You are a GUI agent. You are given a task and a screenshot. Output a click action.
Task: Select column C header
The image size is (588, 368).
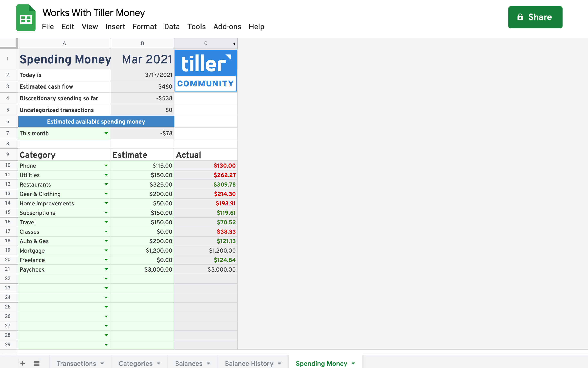coord(206,43)
